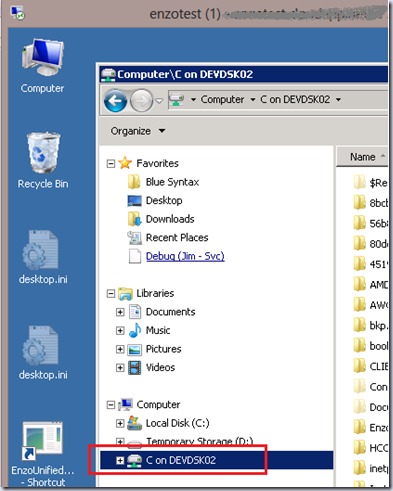Image resolution: width=393 pixels, height=491 pixels.
Task: Select the CLIE folder in file list
Action: click(370, 366)
